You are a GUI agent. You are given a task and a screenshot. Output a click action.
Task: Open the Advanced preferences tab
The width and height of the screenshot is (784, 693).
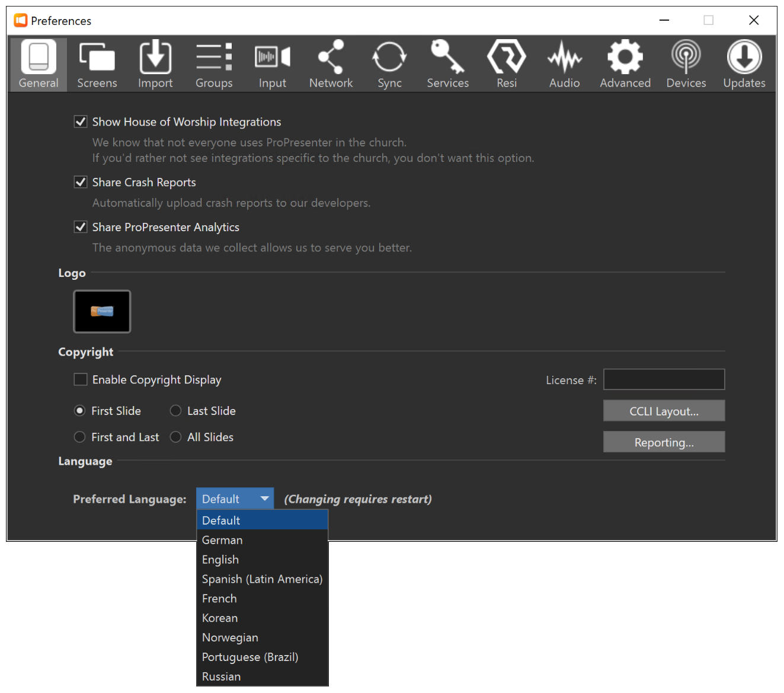(x=625, y=64)
